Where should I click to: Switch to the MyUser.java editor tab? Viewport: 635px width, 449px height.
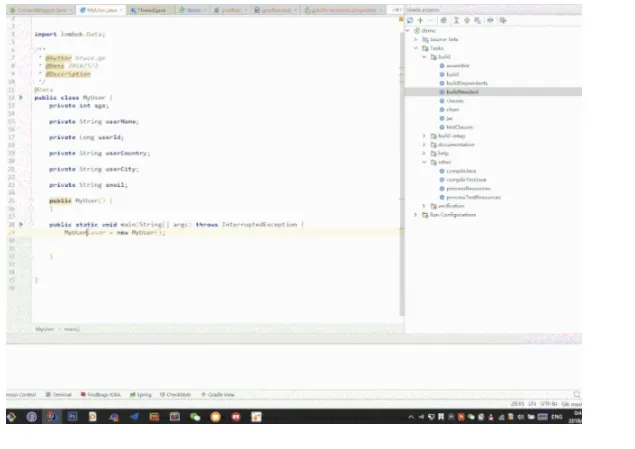tap(101, 10)
